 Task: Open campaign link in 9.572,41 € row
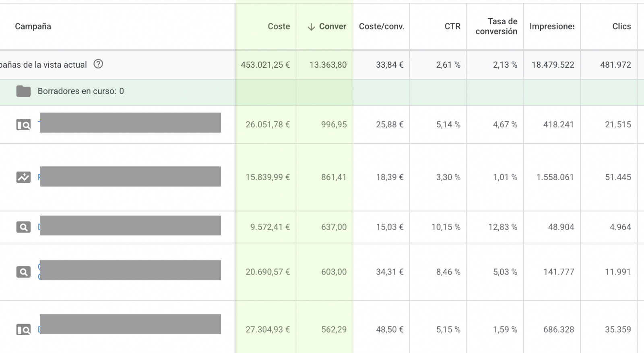(x=130, y=226)
